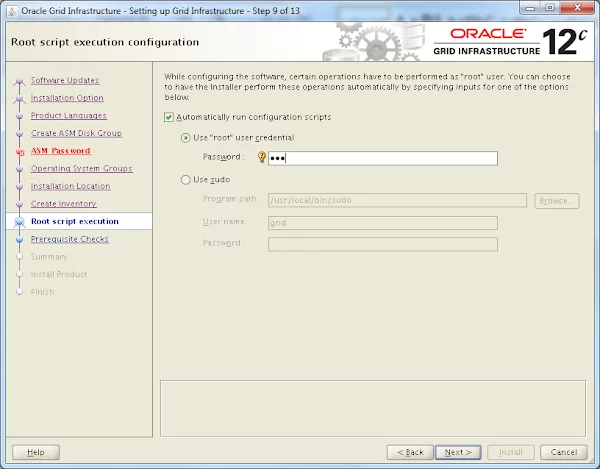This screenshot has height=469, width=600.
Task: Minimize the installer window
Action: point(530,8)
